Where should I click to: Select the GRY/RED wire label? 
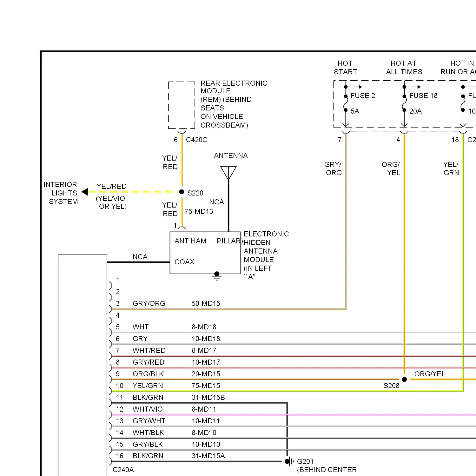pyautogui.click(x=149, y=362)
